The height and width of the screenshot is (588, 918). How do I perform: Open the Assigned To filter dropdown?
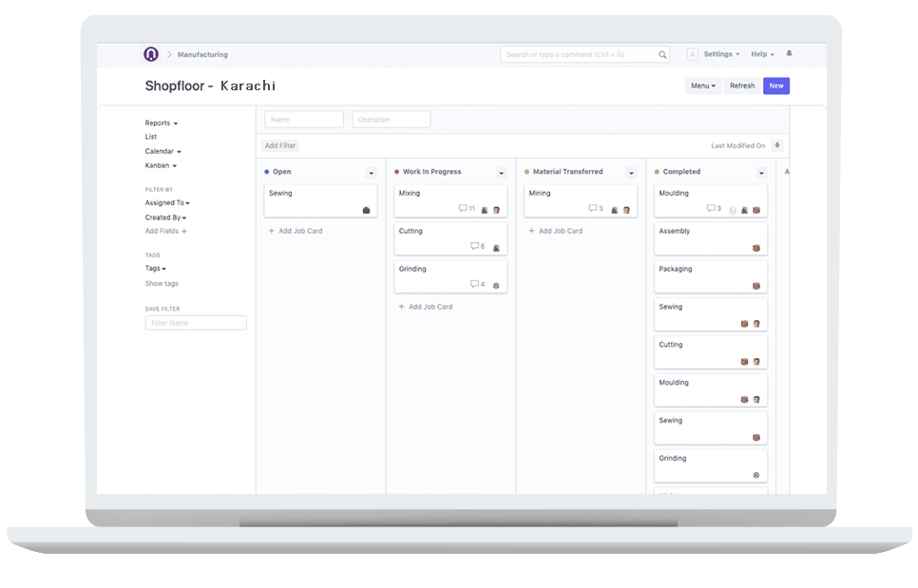pos(167,203)
